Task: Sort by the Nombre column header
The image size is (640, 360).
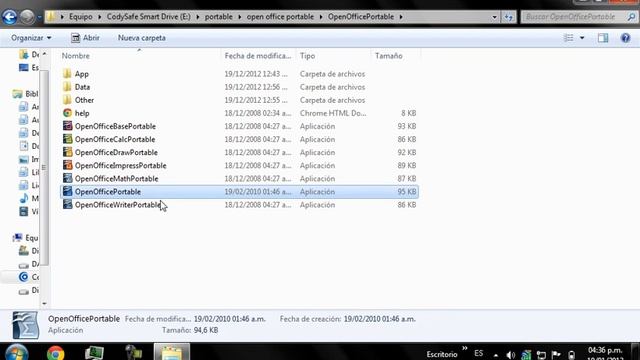Action: point(76,56)
